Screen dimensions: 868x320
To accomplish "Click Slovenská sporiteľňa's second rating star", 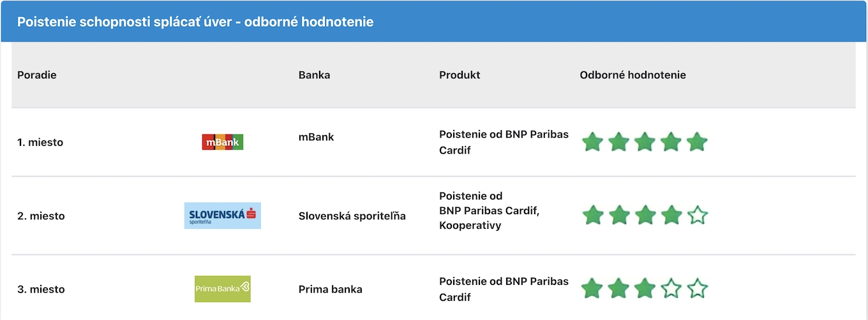I will pyautogui.click(x=619, y=215).
